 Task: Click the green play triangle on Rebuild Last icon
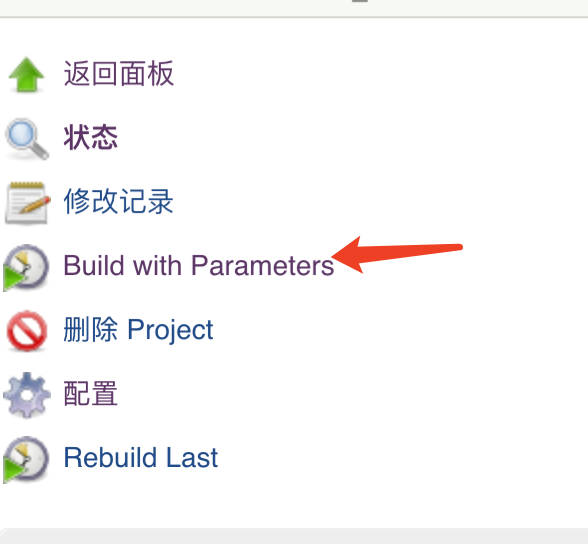13,470
